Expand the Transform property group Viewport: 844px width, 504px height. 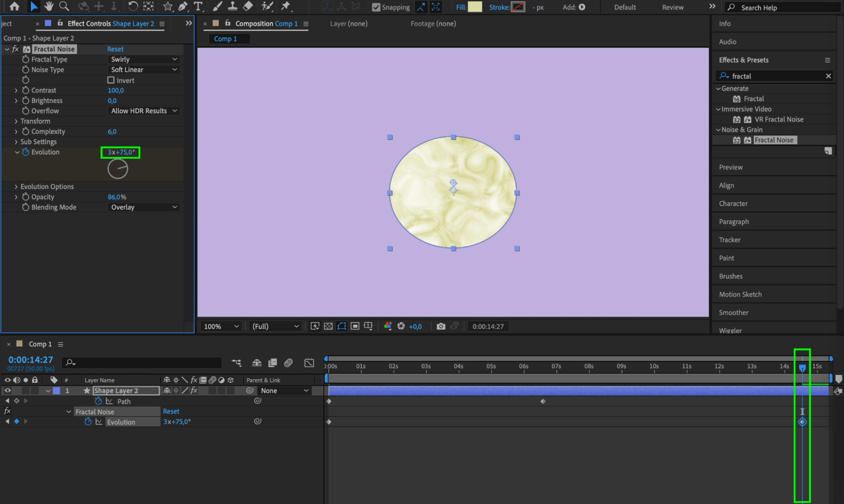[16, 121]
